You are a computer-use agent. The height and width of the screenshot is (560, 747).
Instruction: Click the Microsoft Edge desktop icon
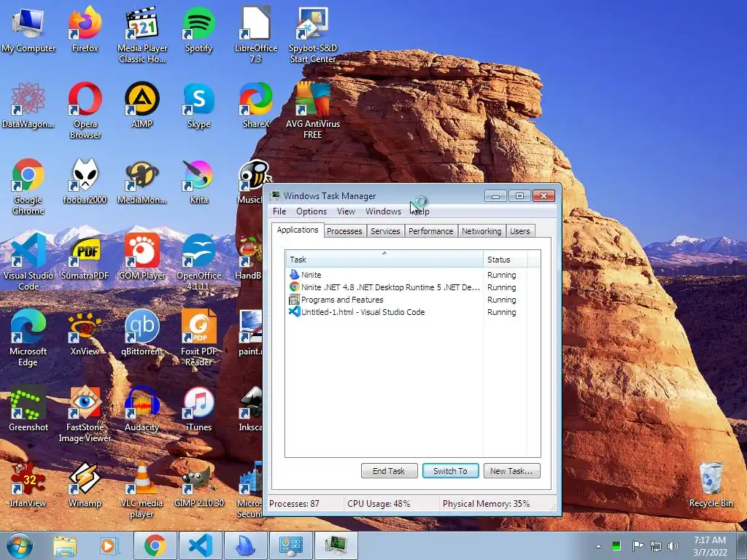pyautogui.click(x=28, y=338)
